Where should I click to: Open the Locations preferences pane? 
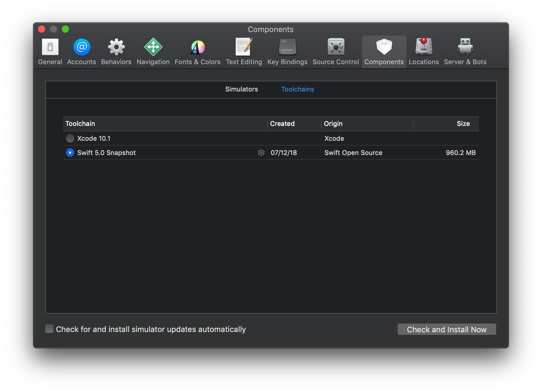tap(424, 52)
